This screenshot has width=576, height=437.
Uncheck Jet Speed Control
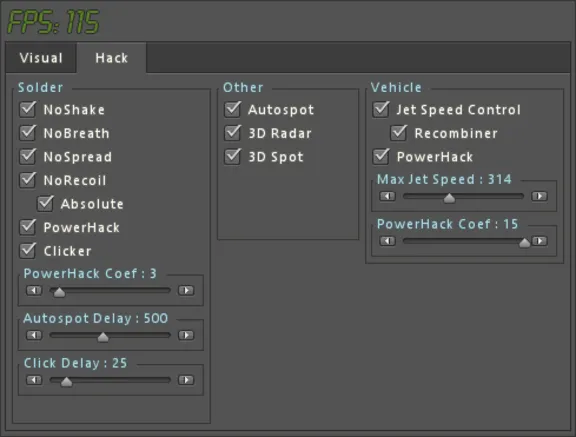tap(381, 109)
